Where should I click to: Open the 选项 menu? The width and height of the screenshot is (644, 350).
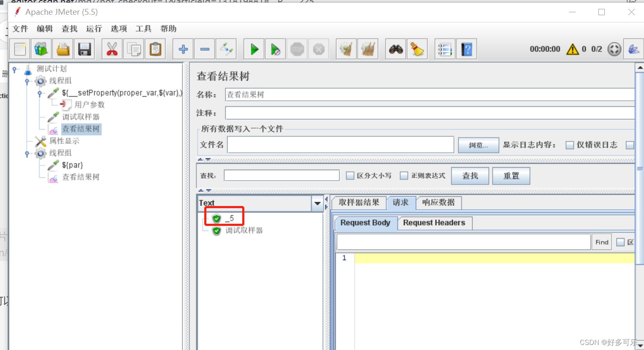[x=119, y=29]
